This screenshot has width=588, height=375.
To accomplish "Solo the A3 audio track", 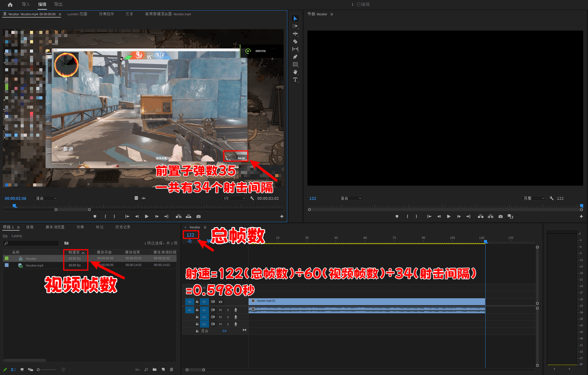I will [x=228, y=324].
